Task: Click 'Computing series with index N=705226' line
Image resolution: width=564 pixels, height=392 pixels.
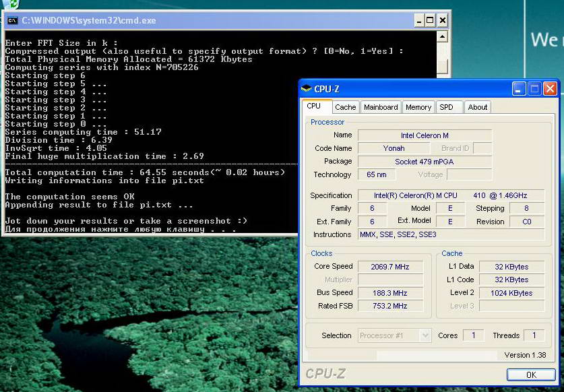Action: pyautogui.click(x=102, y=67)
